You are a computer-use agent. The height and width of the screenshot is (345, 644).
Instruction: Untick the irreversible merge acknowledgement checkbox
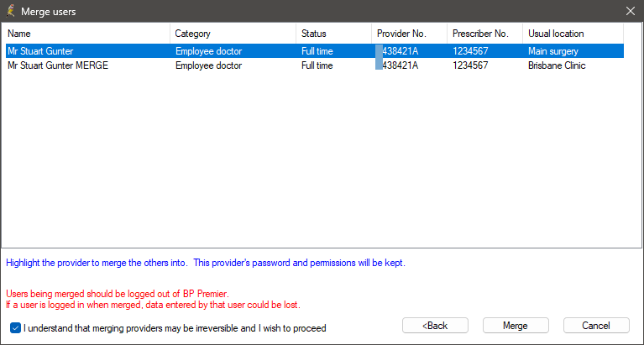(x=15, y=328)
